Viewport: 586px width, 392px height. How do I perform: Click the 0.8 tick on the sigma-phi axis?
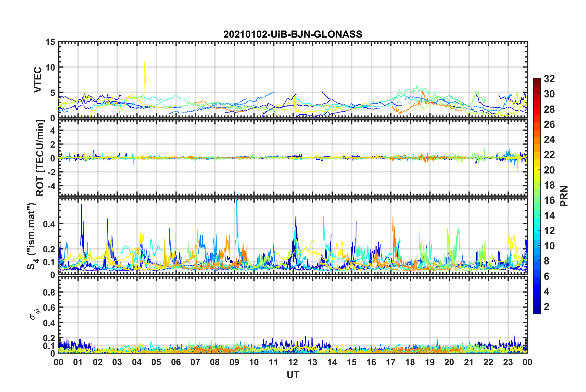49,292
